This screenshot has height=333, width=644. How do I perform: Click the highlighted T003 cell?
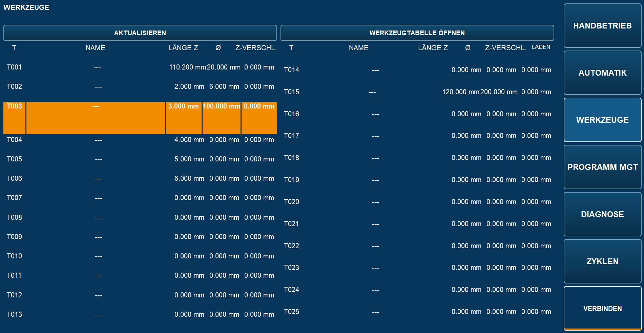tap(14, 118)
